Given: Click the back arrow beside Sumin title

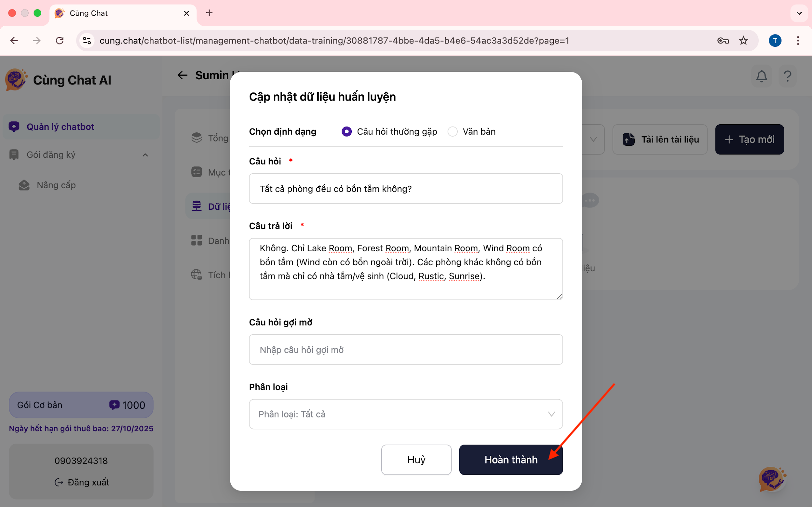Looking at the screenshot, I should coord(182,75).
